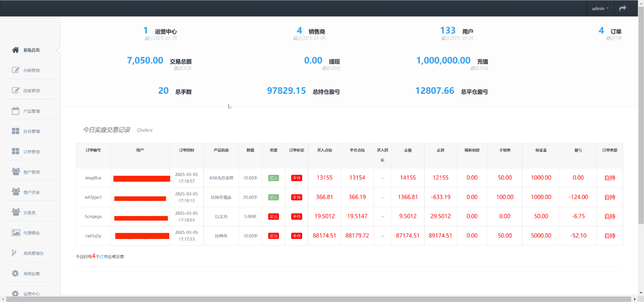Click the users icon beside 客户管理

16,172
